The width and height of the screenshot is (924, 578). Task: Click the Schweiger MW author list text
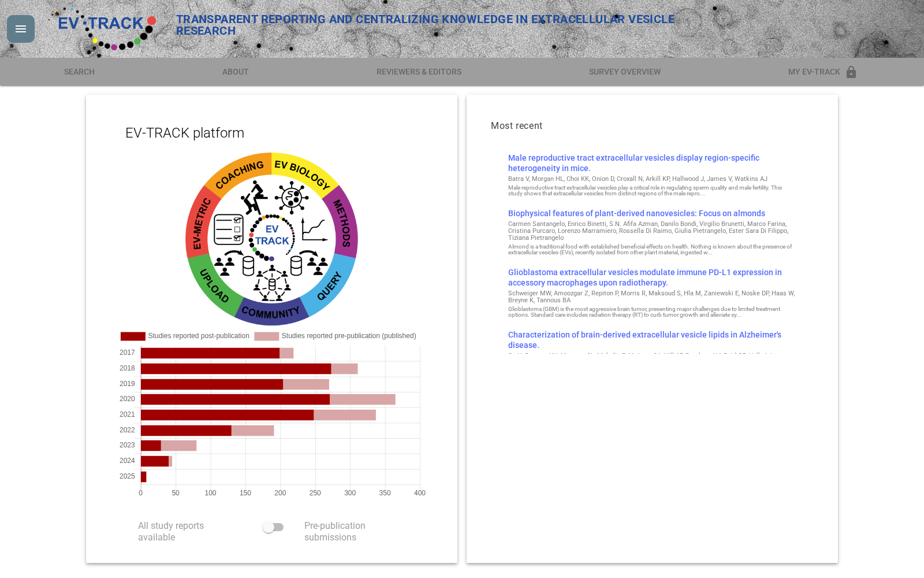[x=651, y=297]
